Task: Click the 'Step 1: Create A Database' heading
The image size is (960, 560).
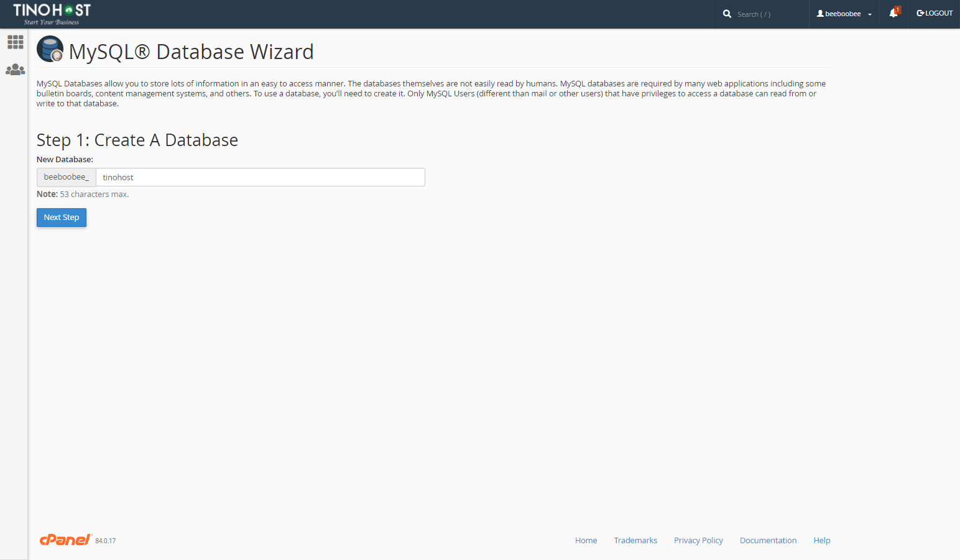Action: (x=137, y=140)
